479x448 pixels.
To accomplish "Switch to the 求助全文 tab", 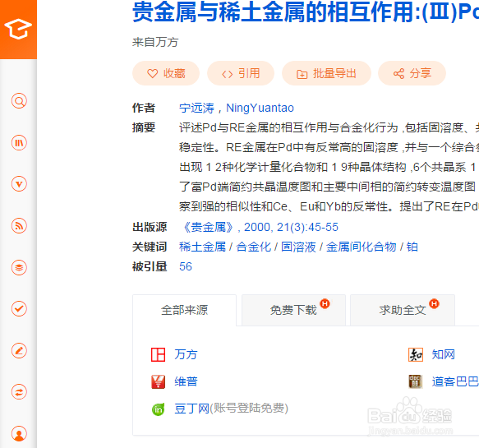I will (403, 310).
